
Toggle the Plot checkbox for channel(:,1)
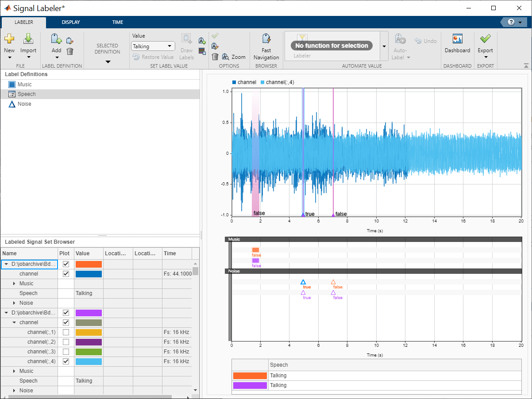point(66,332)
